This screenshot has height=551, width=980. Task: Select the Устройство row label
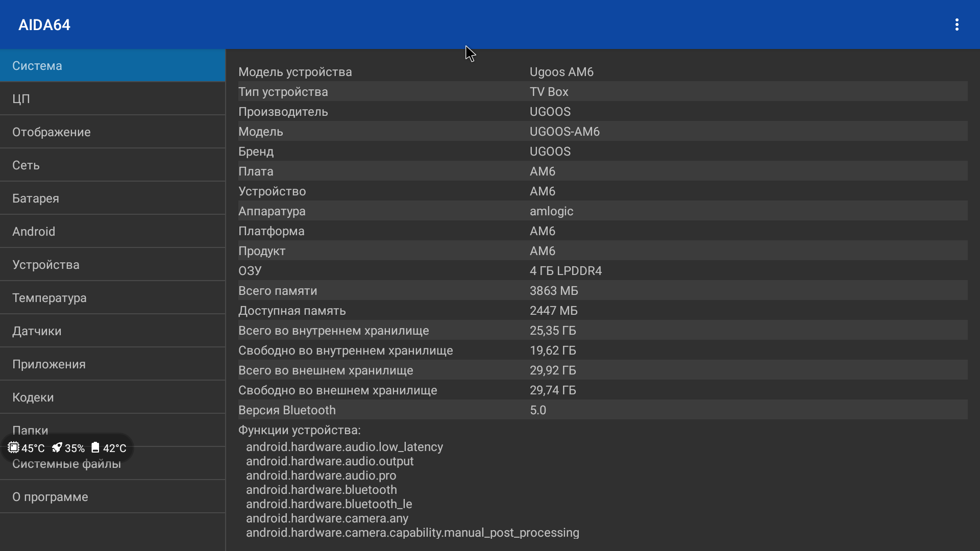(x=272, y=191)
